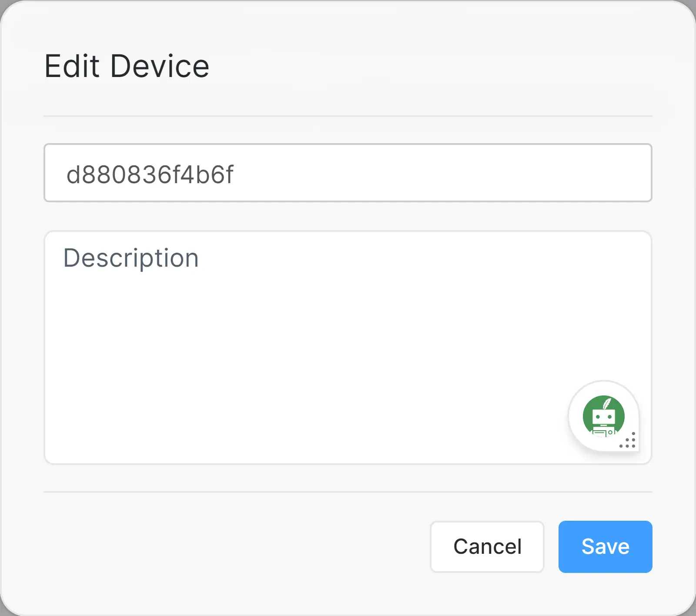Click the empty area inside Description
The image size is (696, 616).
pos(304,357)
